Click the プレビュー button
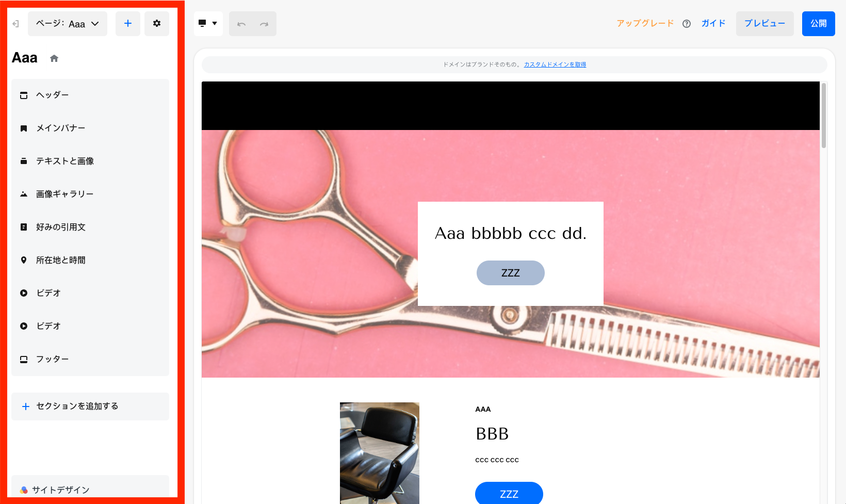The width and height of the screenshot is (846, 504). (x=765, y=24)
